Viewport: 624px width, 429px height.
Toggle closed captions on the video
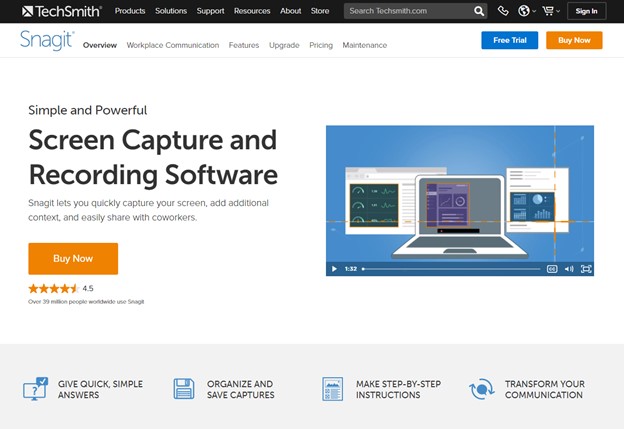pos(552,269)
